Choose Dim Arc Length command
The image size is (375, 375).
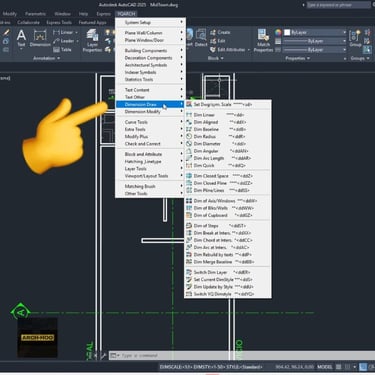click(228, 158)
